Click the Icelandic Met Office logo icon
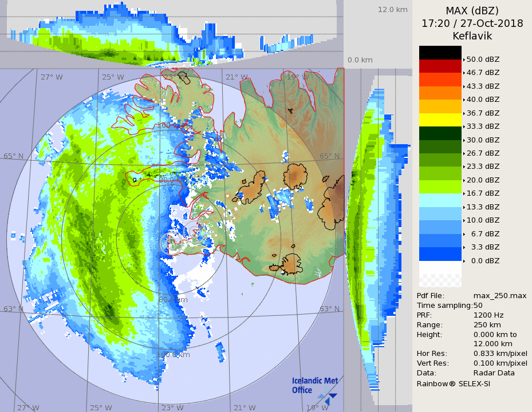This screenshot has height=412, width=532. [328, 395]
